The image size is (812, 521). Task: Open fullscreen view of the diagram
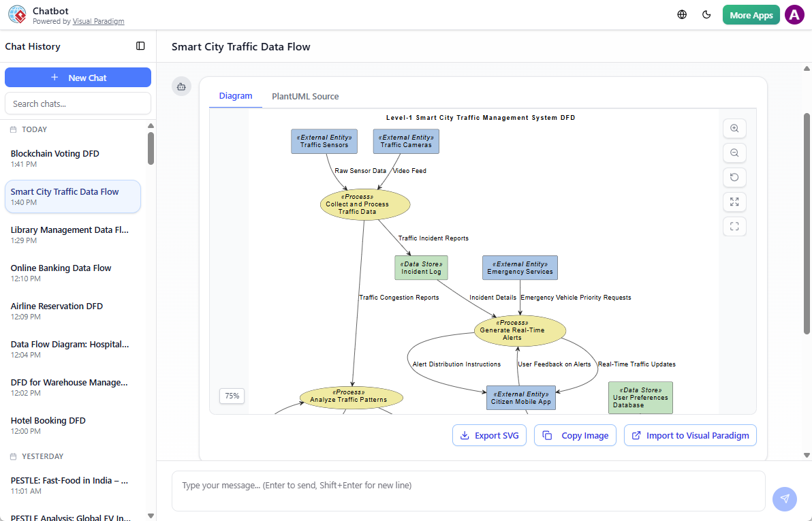734,226
